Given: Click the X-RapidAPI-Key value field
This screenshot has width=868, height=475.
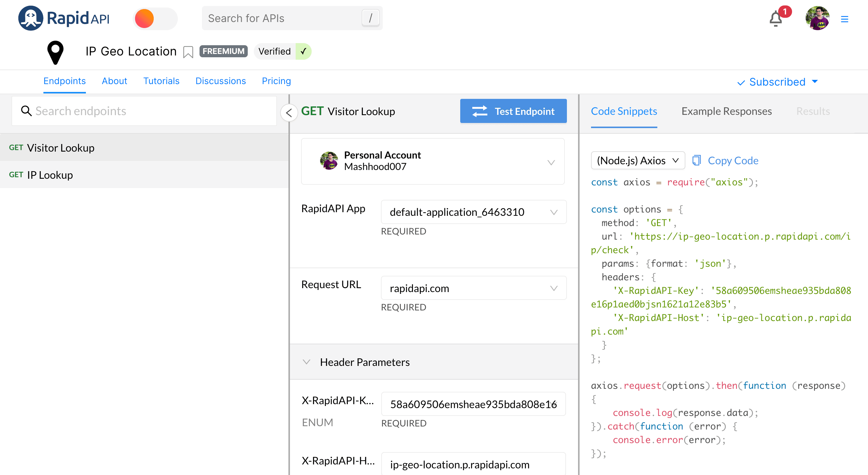Looking at the screenshot, I should coord(473,404).
